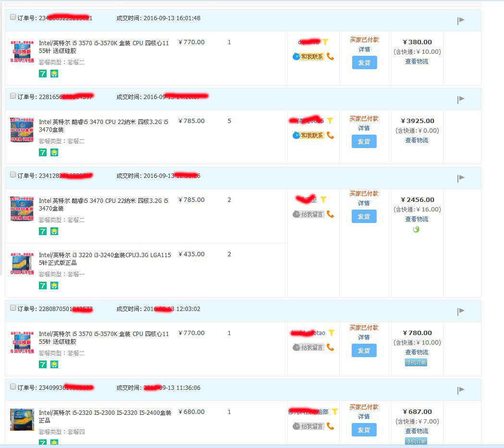This screenshot has height=448, width=504.
Task: Flag the 16:01:48 order
Action: [x=461, y=20]
